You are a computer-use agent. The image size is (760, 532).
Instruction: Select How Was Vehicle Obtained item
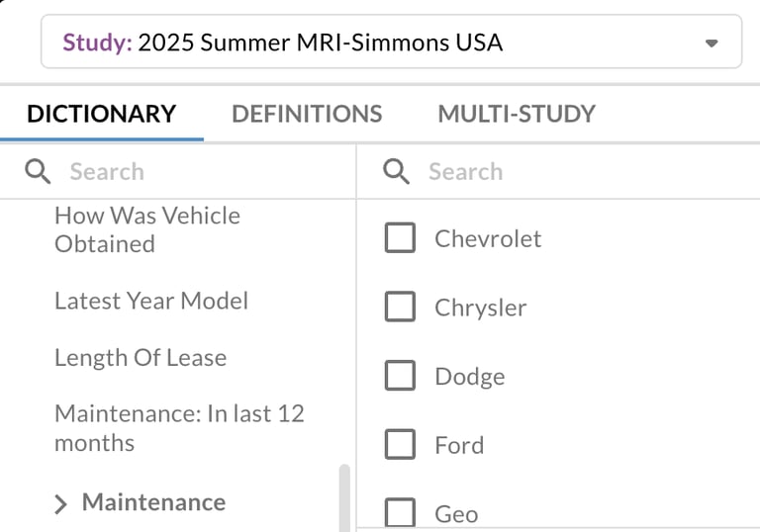point(147,229)
